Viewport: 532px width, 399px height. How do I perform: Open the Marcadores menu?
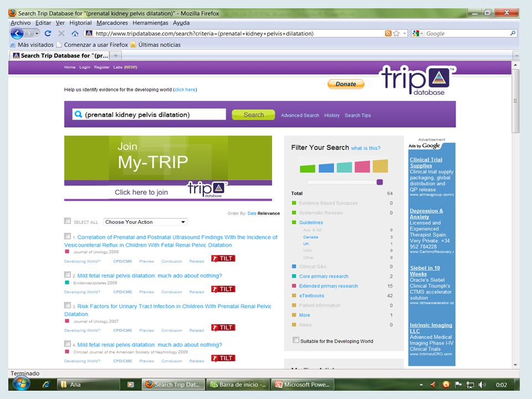(x=112, y=23)
